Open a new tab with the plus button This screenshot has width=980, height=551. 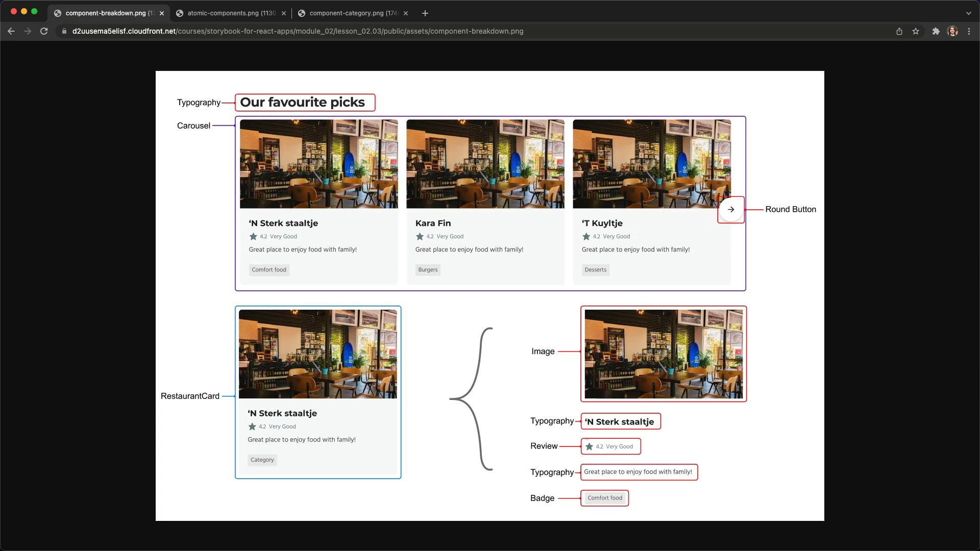coord(425,13)
